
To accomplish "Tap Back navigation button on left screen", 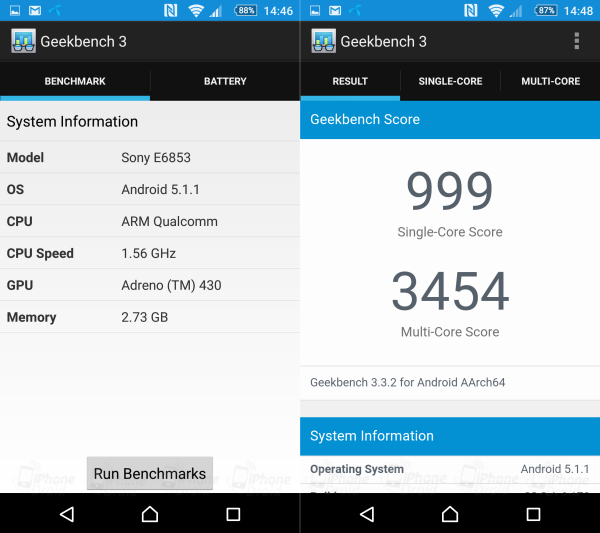I will point(67,514).
